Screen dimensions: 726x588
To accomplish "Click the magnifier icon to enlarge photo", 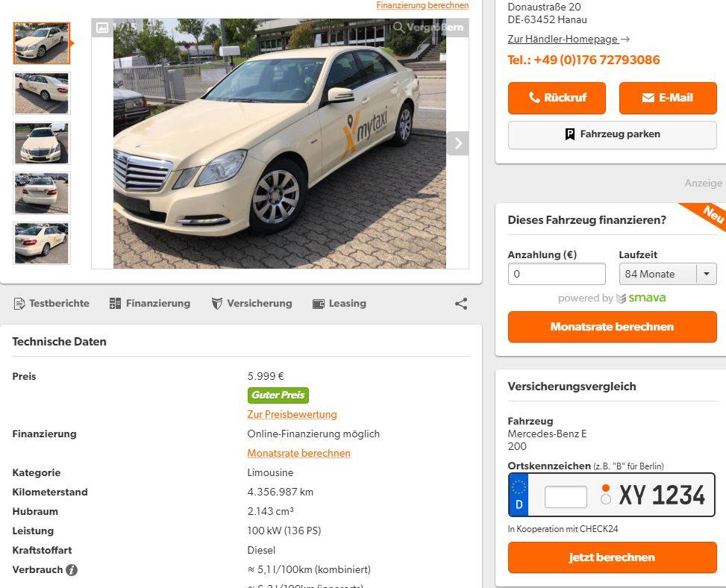I will [x=399, y=28].
